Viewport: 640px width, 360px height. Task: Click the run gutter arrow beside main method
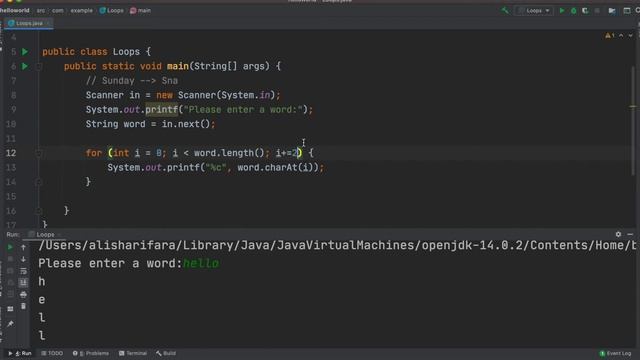(x=25, y=66)
